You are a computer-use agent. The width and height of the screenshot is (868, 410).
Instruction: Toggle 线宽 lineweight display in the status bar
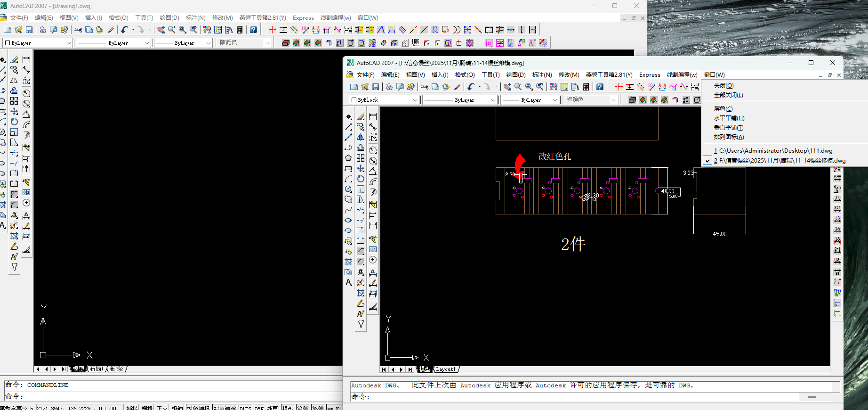[273, 408]
